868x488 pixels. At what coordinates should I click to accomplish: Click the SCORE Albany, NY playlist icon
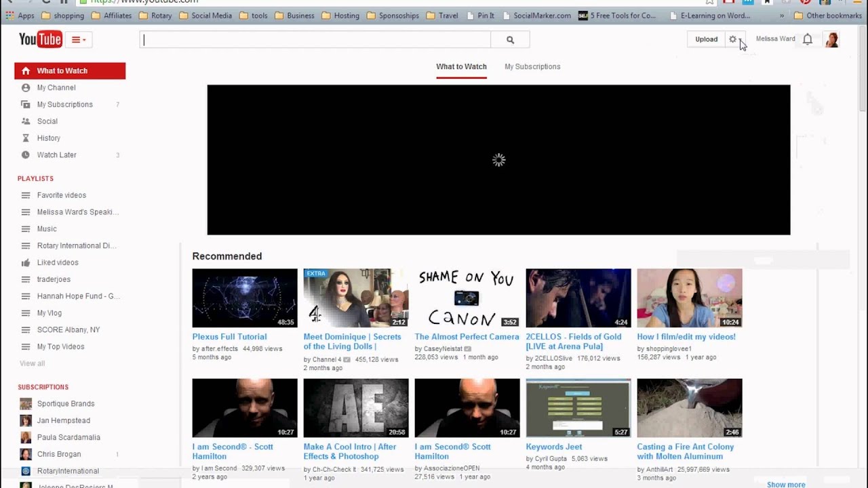pos(26,330)
